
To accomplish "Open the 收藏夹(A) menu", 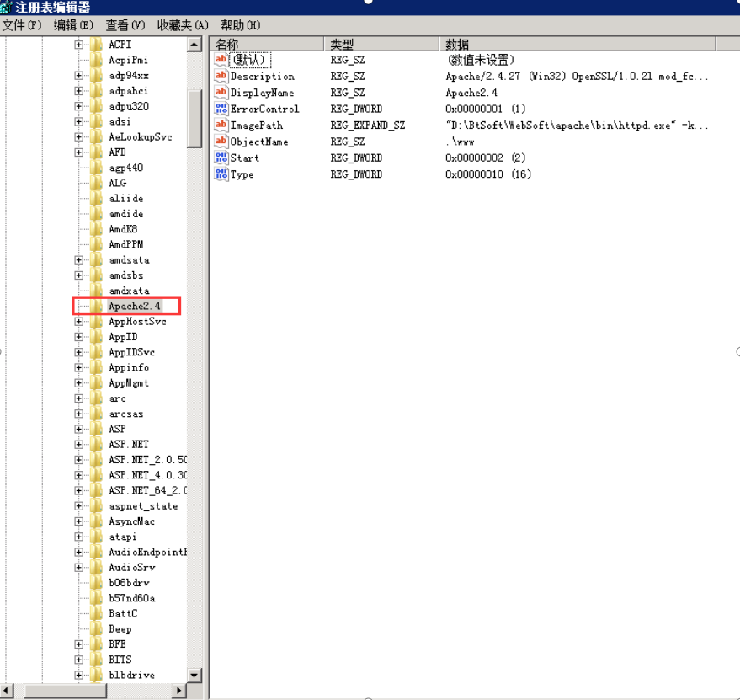I will [183, 25].
